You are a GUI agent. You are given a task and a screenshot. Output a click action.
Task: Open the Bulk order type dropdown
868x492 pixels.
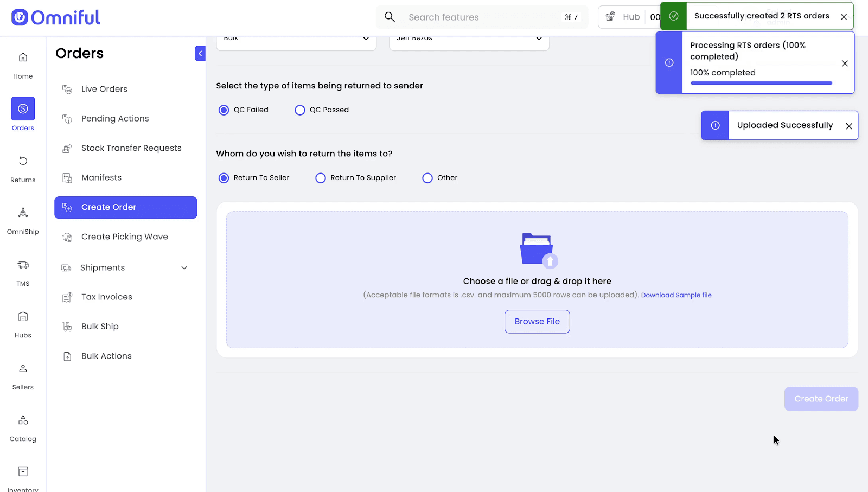296,39
